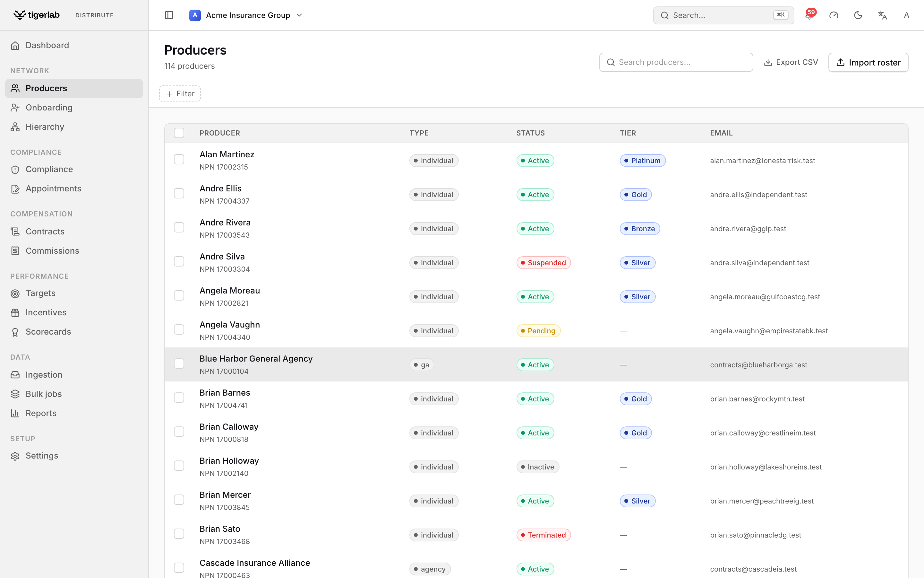Check the Angela Moreau checkbox
The height and width of the screenshot is (578, 924).
click(x=179, y=295)
